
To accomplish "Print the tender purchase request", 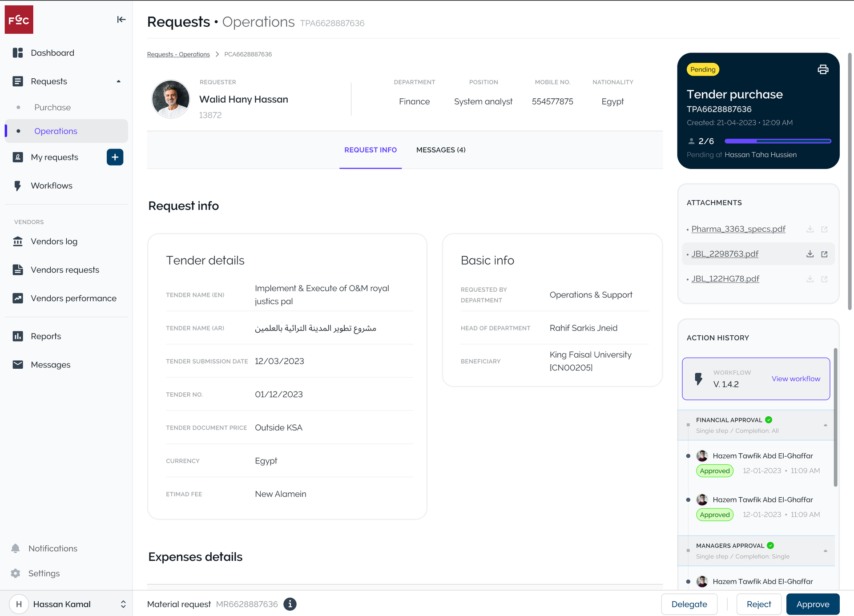I will [823, 69].
